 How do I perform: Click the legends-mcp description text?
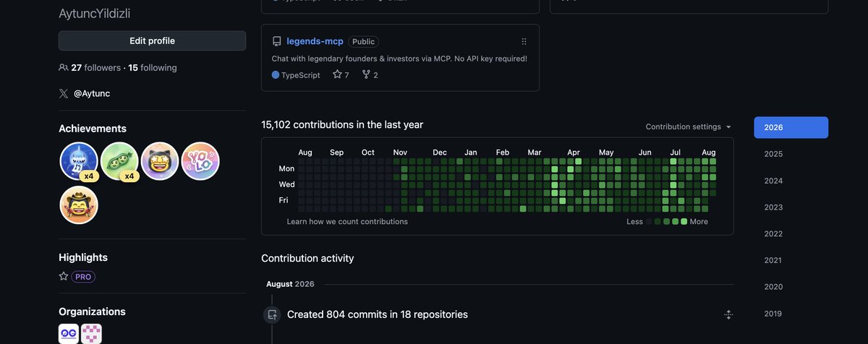[399, 59]
